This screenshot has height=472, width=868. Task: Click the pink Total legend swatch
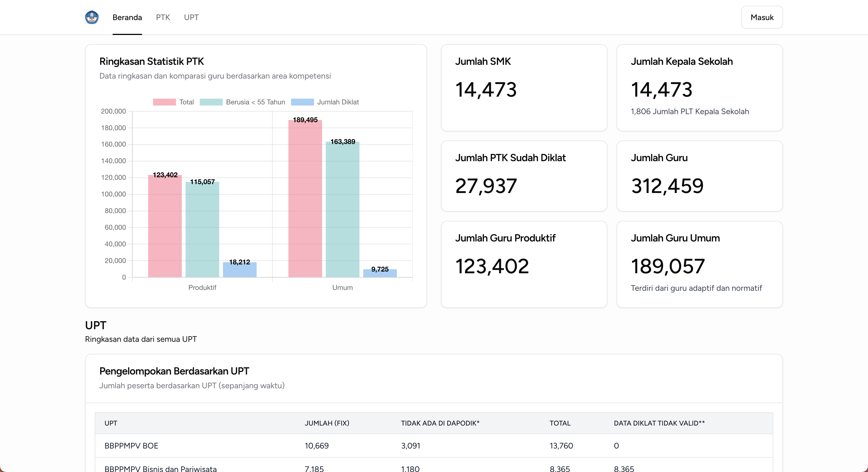(x=164, y=102)
